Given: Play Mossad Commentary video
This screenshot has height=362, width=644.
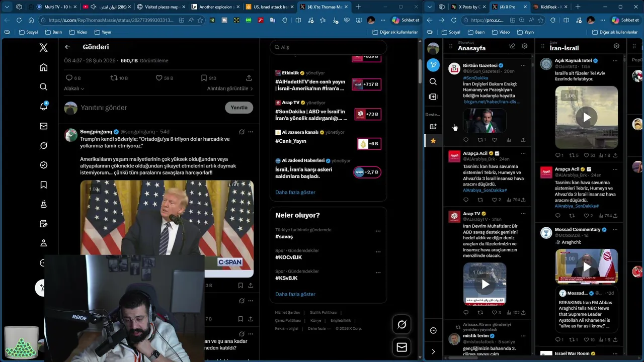Looking at the screenshot, I should [587, 266].
